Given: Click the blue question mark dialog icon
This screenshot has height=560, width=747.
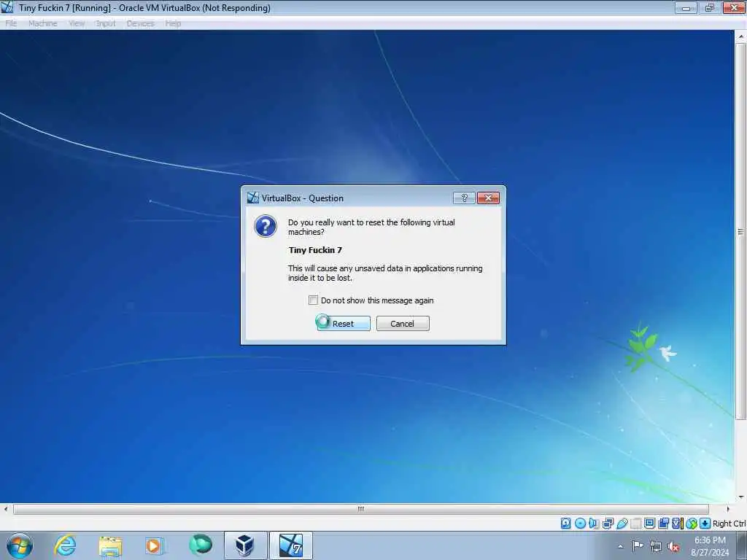Looking at the screenshot, I should (266, 226).
